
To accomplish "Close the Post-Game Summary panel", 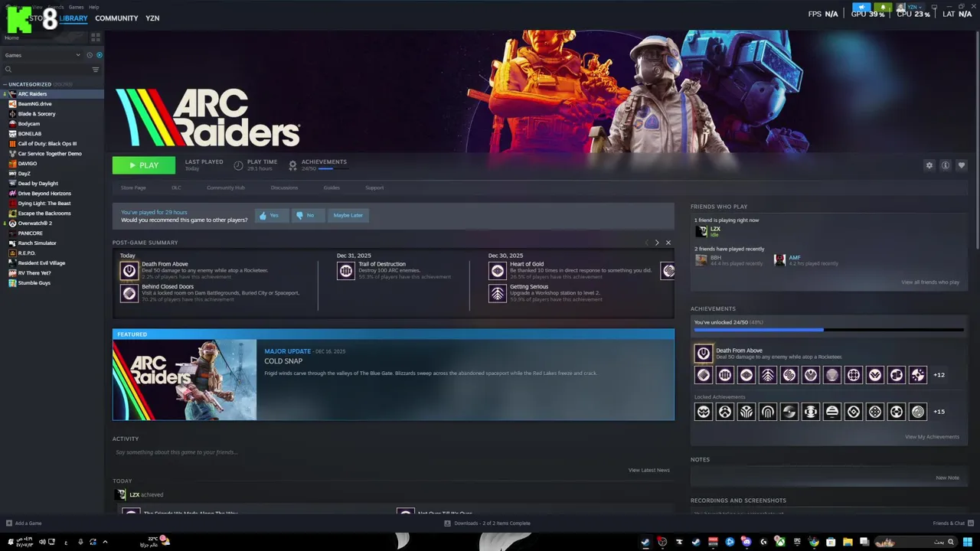I will tap(668, 243).
